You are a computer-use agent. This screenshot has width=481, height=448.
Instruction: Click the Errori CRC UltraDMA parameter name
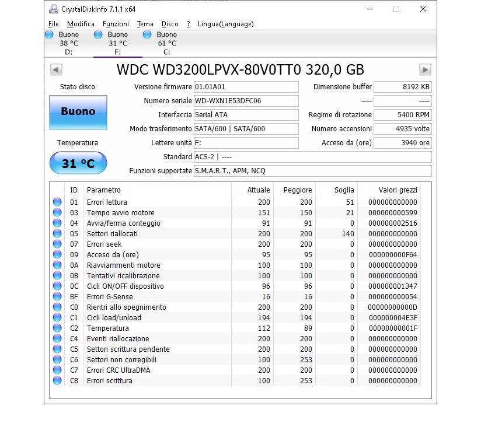[118, 370]
